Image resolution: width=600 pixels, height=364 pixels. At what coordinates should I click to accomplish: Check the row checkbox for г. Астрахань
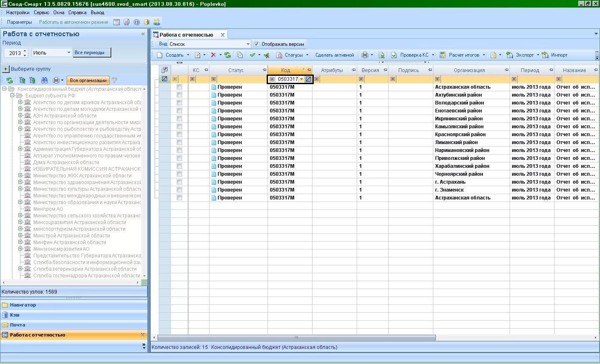tap(179, 182)
